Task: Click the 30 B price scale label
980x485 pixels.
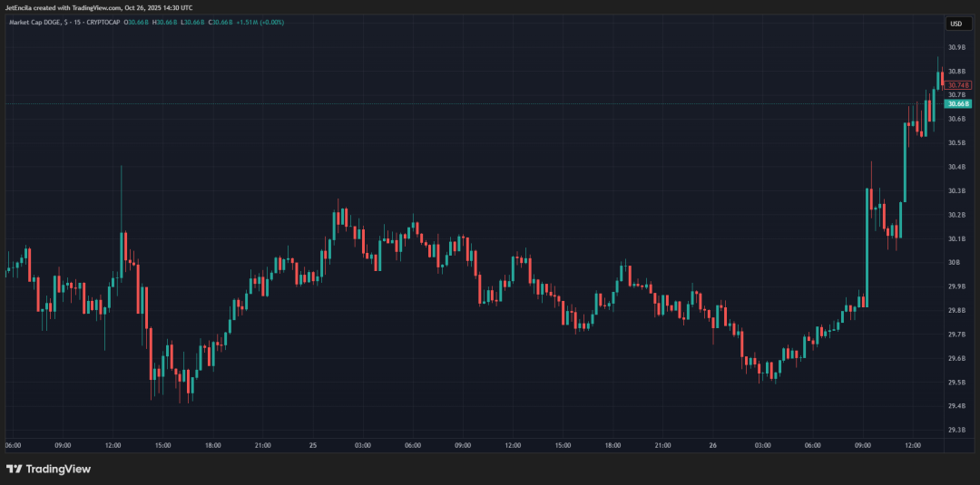Action: [x=954, y=263]
